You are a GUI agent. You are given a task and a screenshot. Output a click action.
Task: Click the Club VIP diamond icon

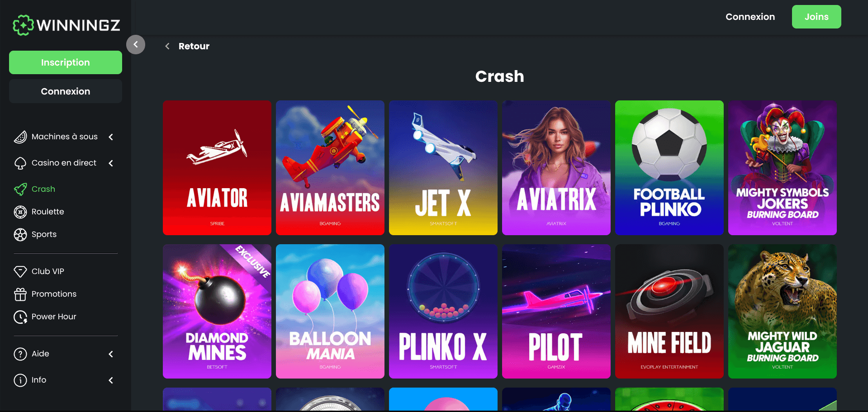coord(20,271)
